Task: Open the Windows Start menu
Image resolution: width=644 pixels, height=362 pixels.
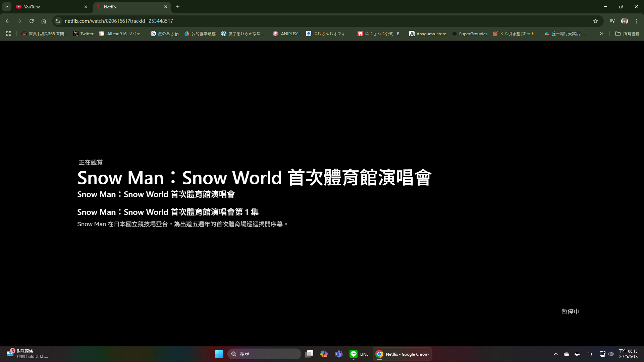Action: click(219, 354)
